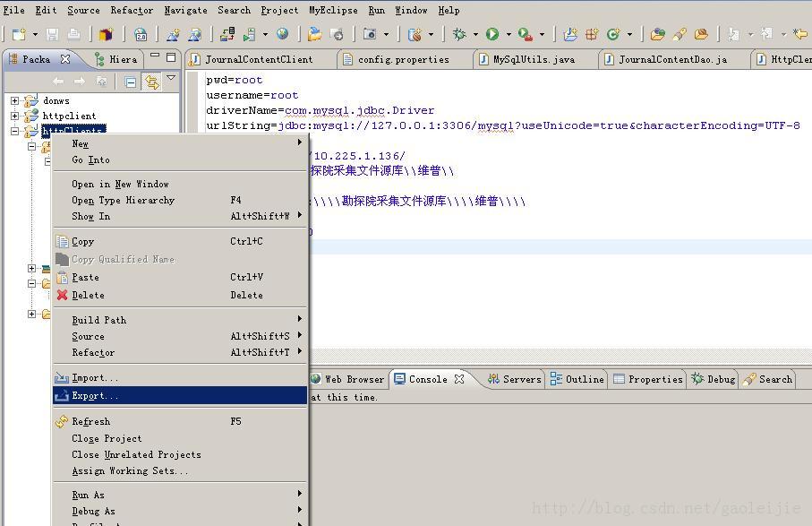
Task: Click the New Java Class icon
Action: (613, 34)
